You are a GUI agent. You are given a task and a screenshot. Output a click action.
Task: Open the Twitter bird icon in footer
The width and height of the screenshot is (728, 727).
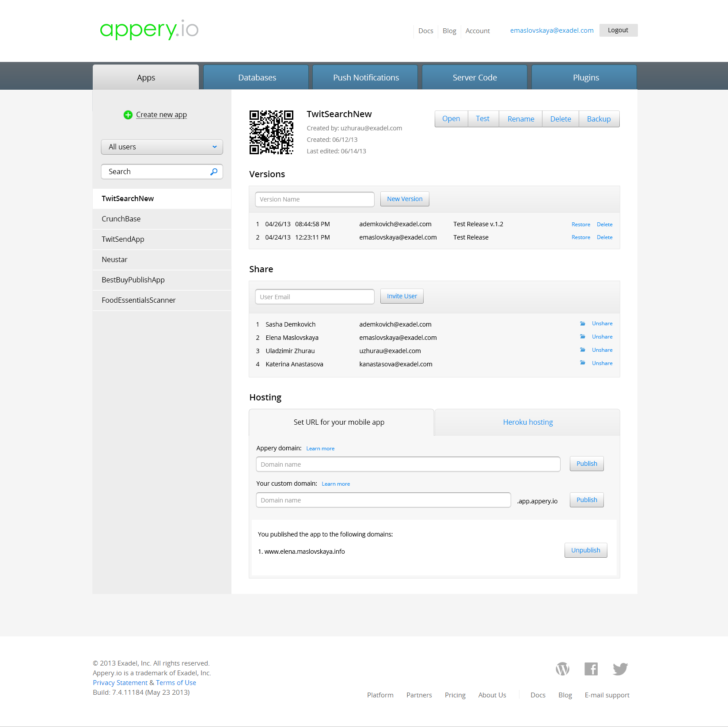(x=620, y=669)
